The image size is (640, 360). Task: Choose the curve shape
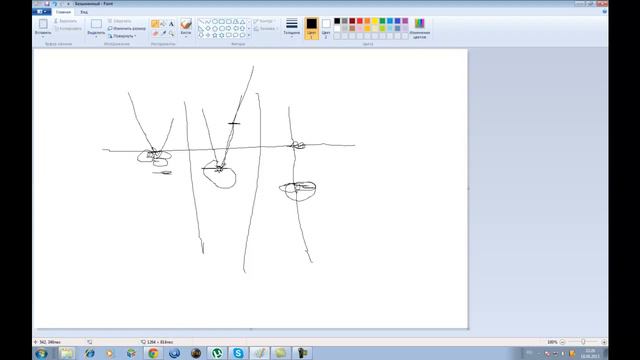point(208,22)
